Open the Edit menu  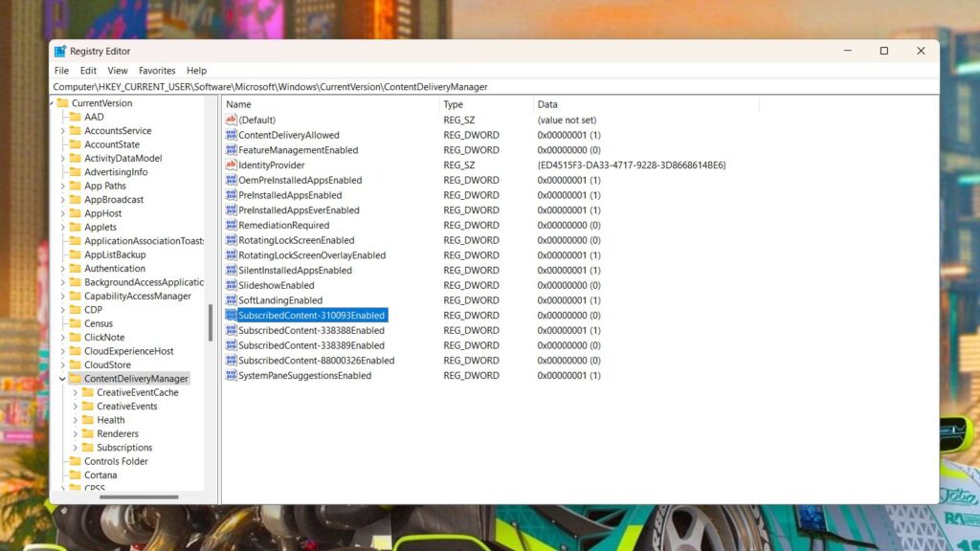pyautogui.click(x=88, y=71)
